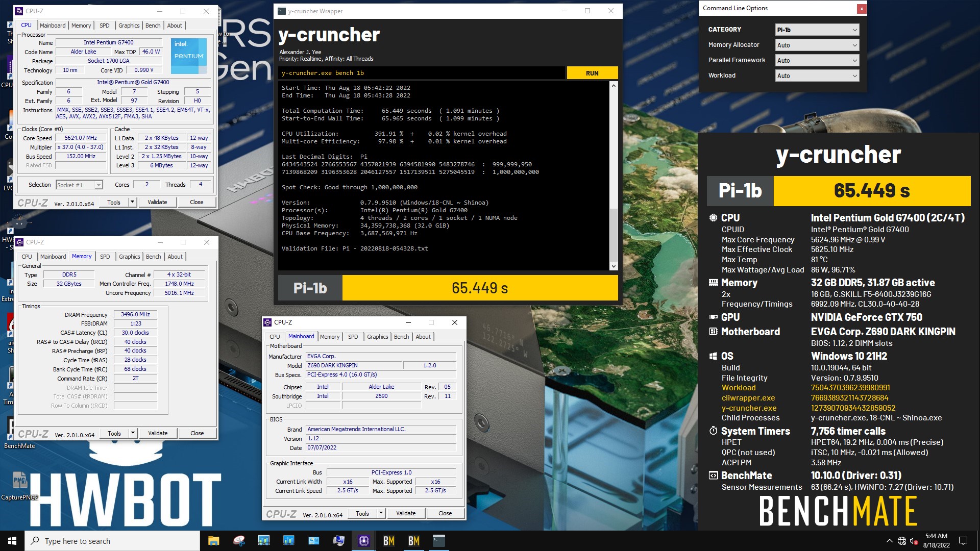980x551 pixels.
Task: Click the 'Validation File' line in output
Action: click(355, 248)
